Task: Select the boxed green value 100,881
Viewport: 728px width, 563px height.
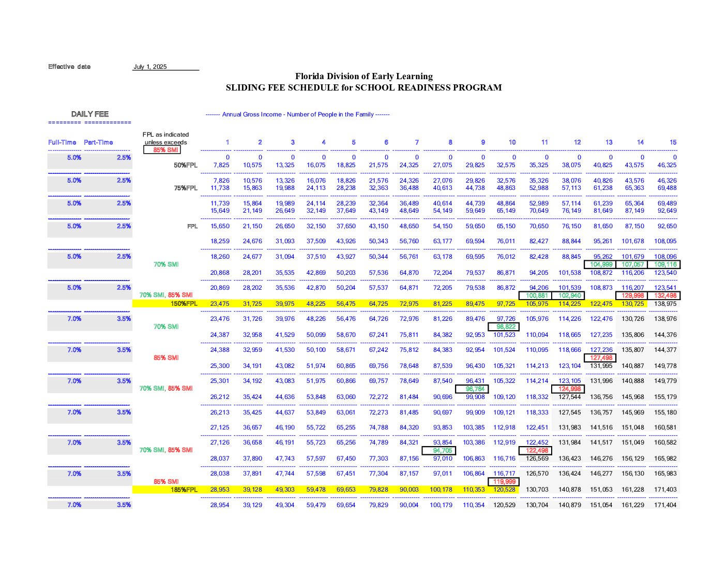Action: (x=536, y=296)
